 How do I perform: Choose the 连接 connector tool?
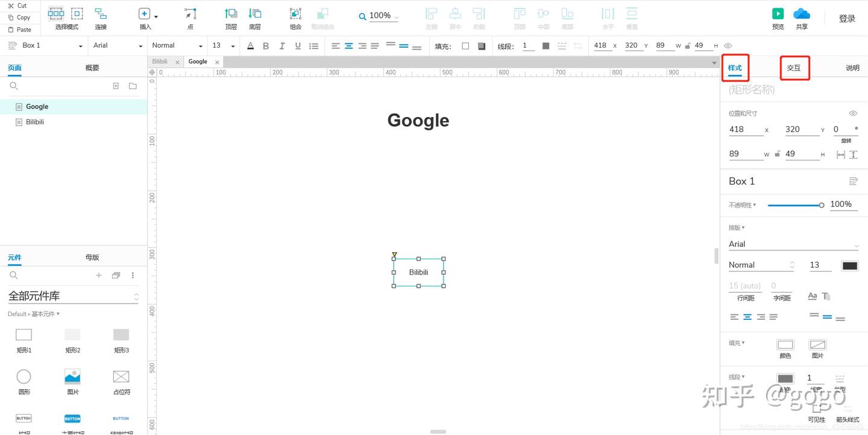click(101, 18)
